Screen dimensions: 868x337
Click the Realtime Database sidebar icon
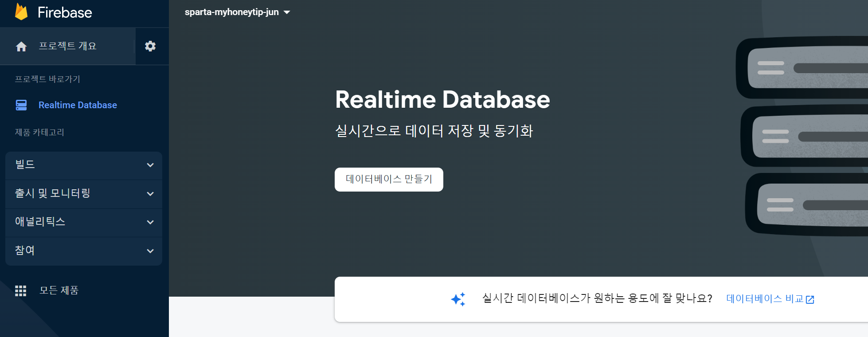click(21, 105)
